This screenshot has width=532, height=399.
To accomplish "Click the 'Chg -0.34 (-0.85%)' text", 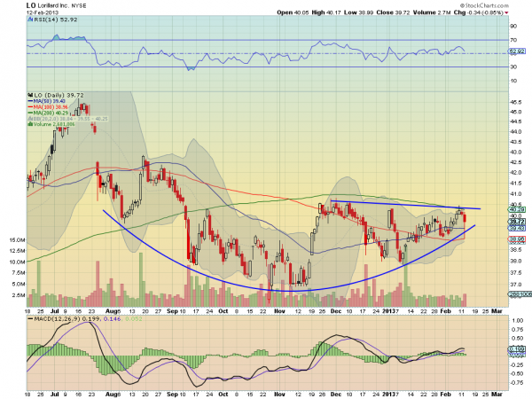I will [479, 12].
